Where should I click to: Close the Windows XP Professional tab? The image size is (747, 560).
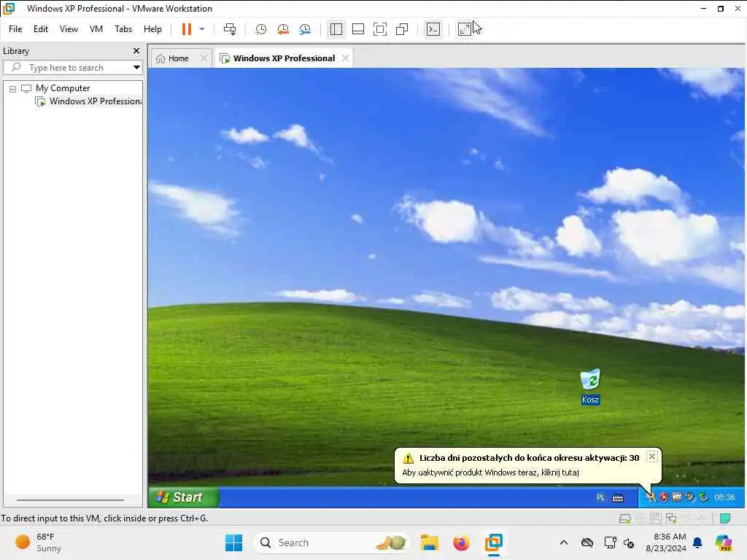coord(345,58)
